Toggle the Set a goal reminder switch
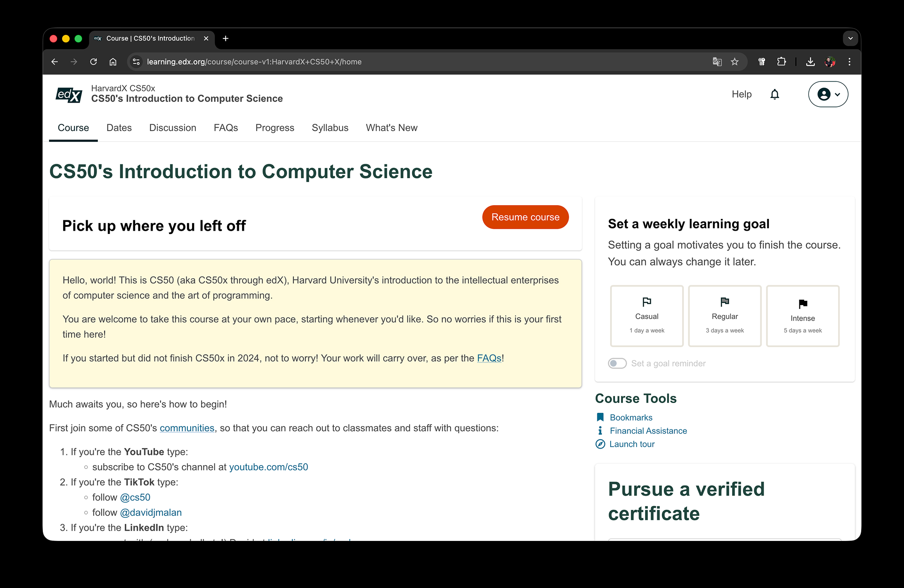The height and width of the screenshot is (588, 904). click(x=617, y=363)
